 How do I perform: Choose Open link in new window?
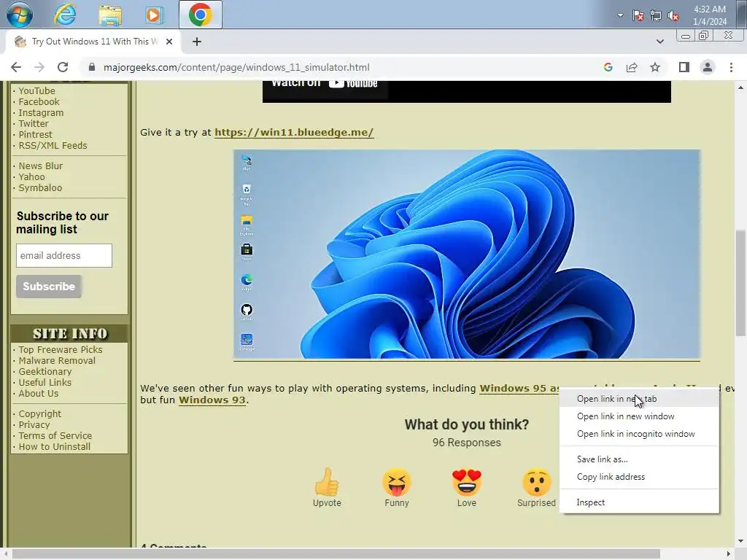[x=639, y=416]
